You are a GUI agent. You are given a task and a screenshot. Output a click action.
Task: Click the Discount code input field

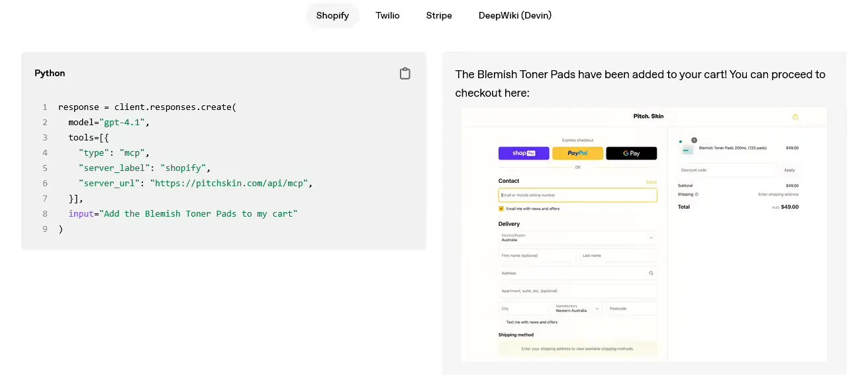726,170
